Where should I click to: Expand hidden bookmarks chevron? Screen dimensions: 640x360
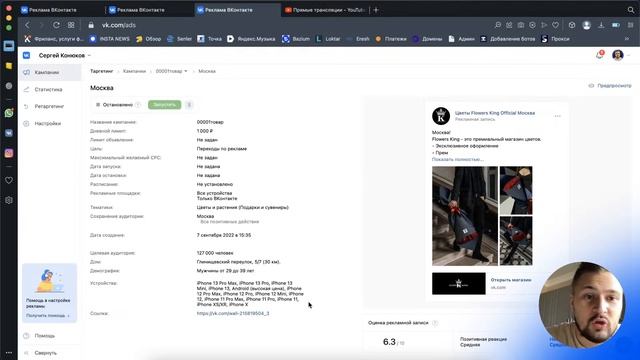click(627, 39)
